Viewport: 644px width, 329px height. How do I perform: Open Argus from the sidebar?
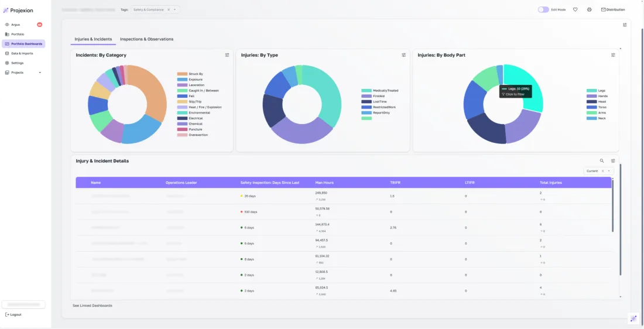15,25
